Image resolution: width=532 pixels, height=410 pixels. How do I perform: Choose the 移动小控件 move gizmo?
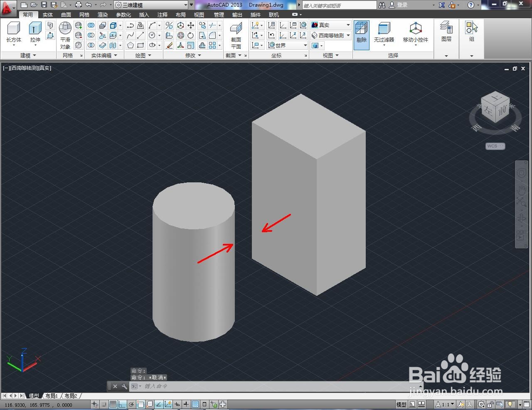point(415,33)
